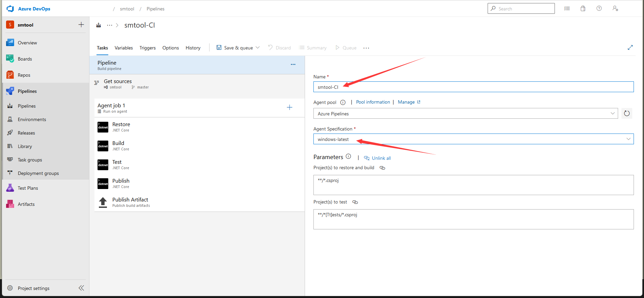Open the Triggers tab

pos(147,48)
